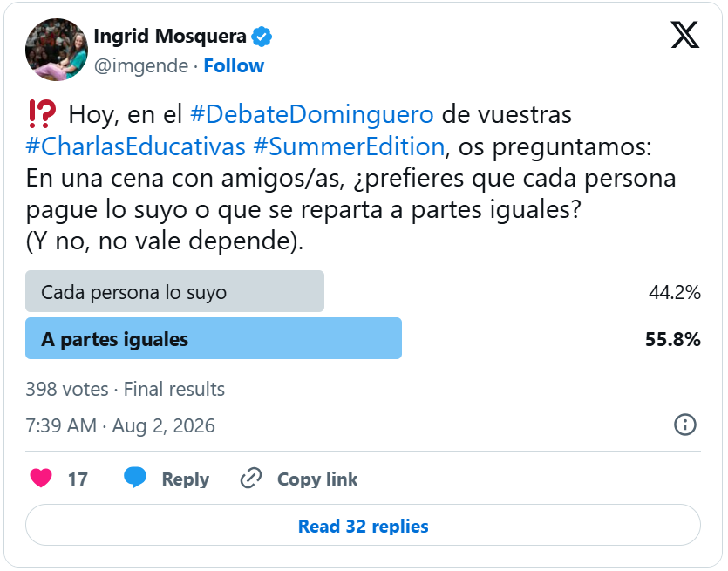The height and width of the screenshot is (571, 728).
Task: Open the 7:39 AM Aug 2, 2026 timestamp
Action: pos(120,425)
